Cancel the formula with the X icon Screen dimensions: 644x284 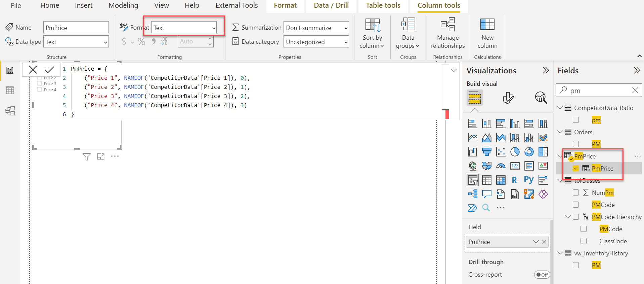[x=33, y=70]
